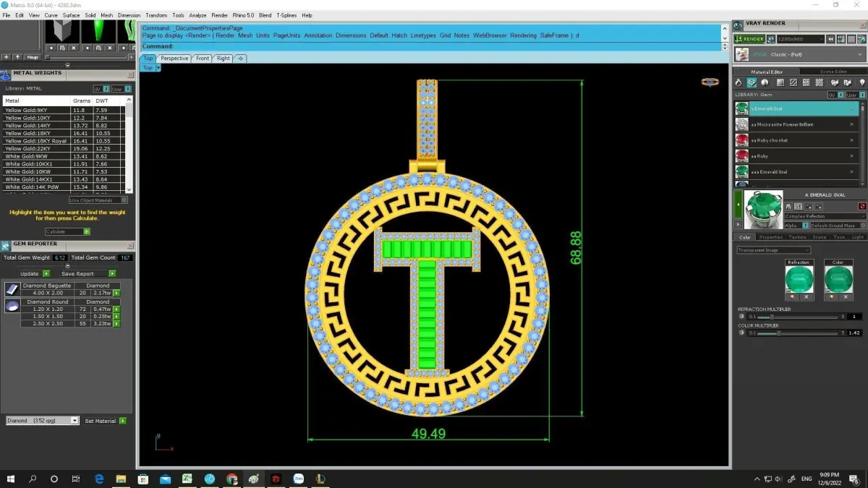Open the T-Splines menu

[x=286, y=15]
